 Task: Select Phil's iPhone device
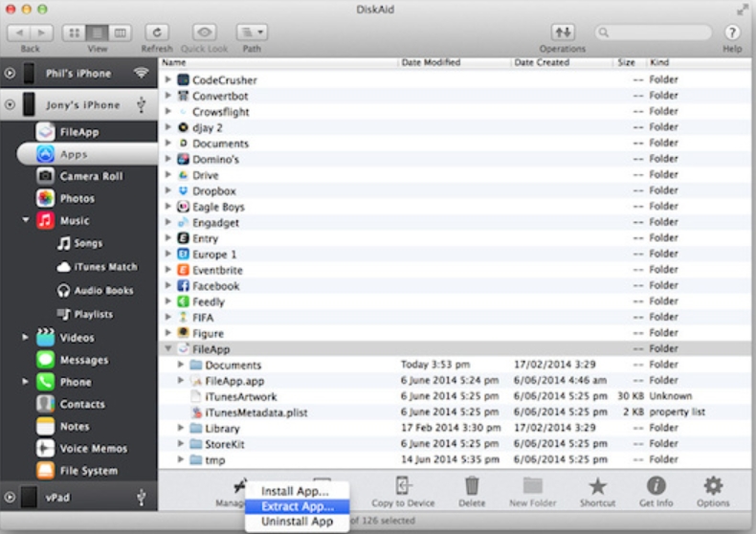[78, 74]
